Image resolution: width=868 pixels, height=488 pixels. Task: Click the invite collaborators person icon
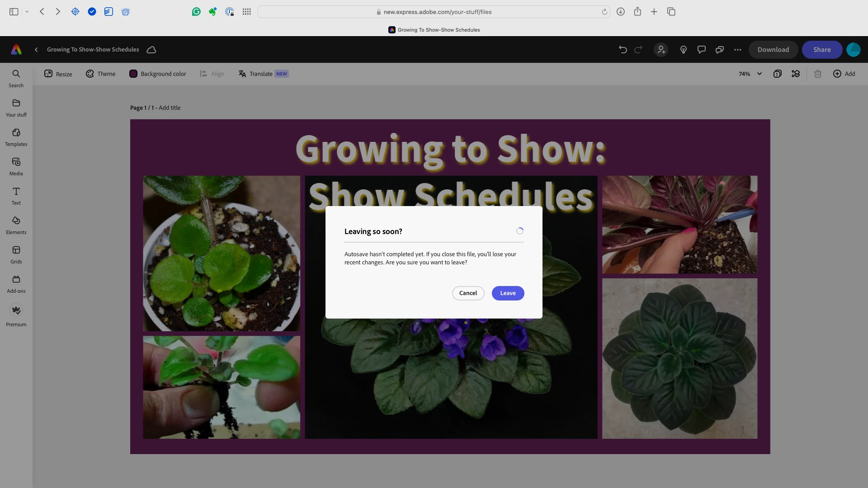(x=661, y=50)
